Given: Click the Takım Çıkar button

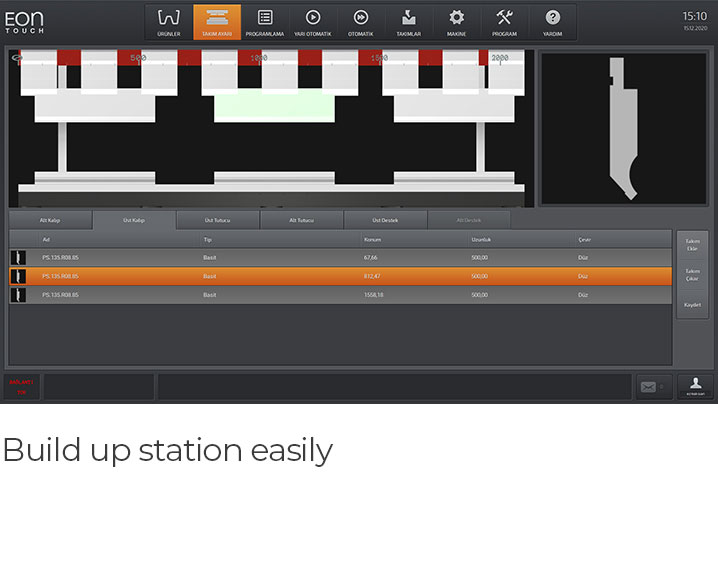Looking at the screenshot, I should [x=692, y=275].
